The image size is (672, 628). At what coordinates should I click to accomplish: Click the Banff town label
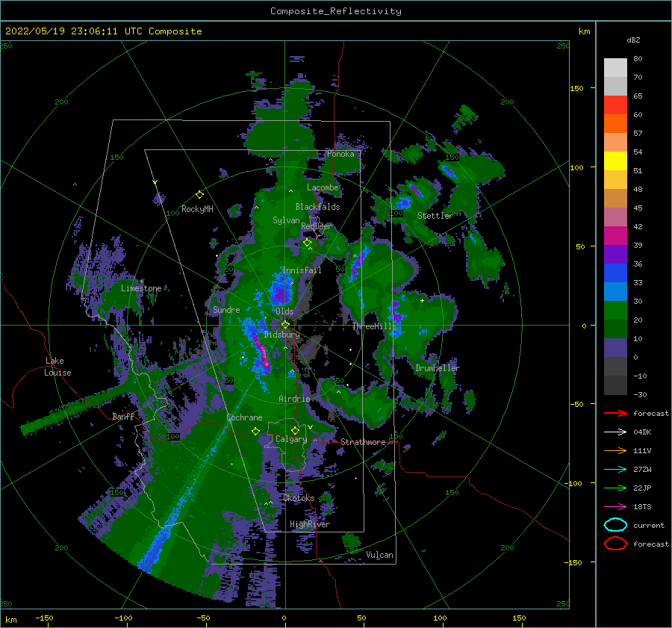click(123, 416)
